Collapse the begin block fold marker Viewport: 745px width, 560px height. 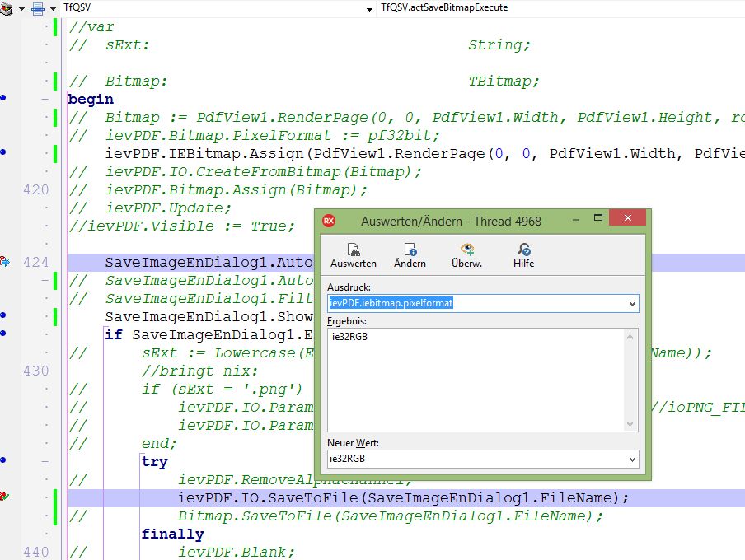coord(45,100)
